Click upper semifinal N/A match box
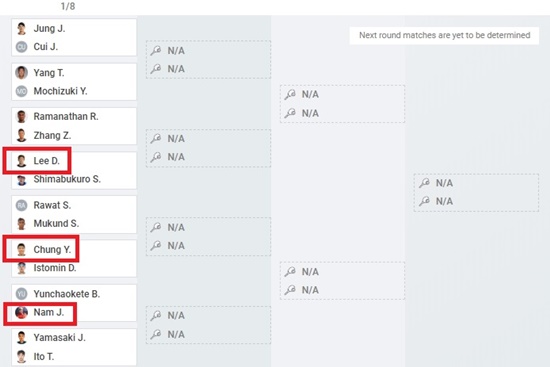The image size is (550, 367). tap(342, 104)
